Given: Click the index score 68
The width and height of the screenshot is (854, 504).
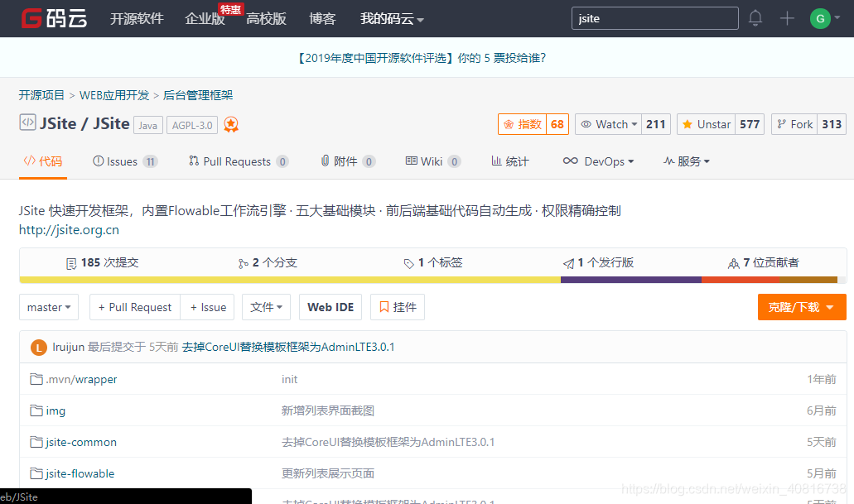Looking at the screenshot, I should [x=557, y=124].
